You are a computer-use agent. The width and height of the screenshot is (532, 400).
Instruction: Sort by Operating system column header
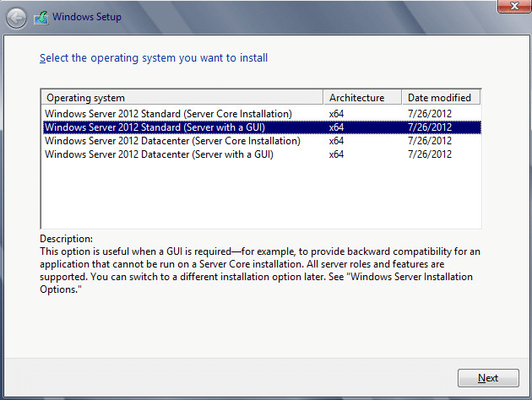point(182,98)
